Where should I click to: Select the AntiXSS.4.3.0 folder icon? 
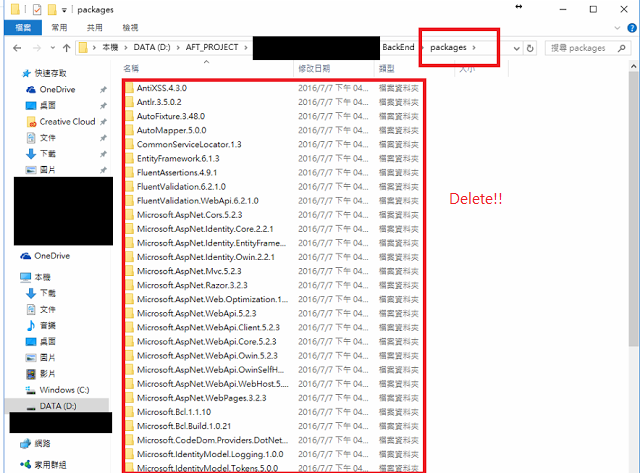coord(129,88)
